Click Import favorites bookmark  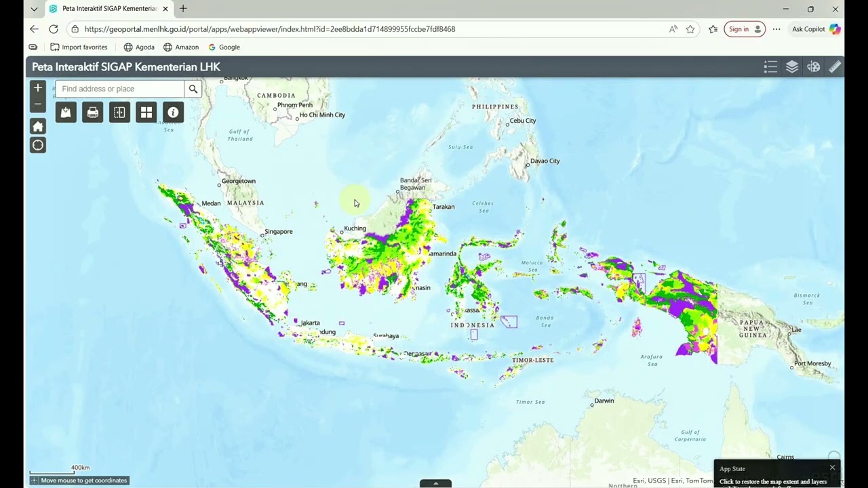(x=79, y=47)
